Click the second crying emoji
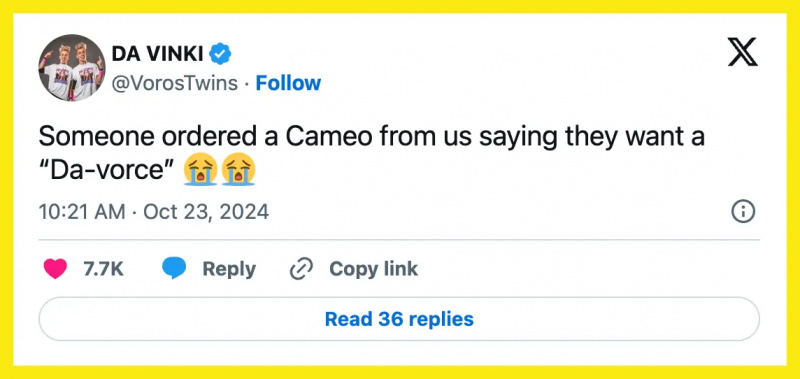The image size is (800, 379). click(239, 170)
